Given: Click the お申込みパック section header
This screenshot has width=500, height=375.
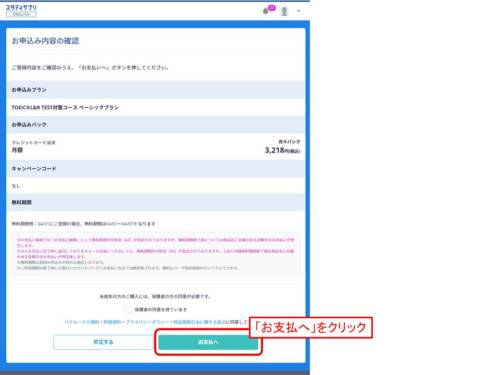Looking at the screenshot, I should pyautogui.click(x=156, y=125).
